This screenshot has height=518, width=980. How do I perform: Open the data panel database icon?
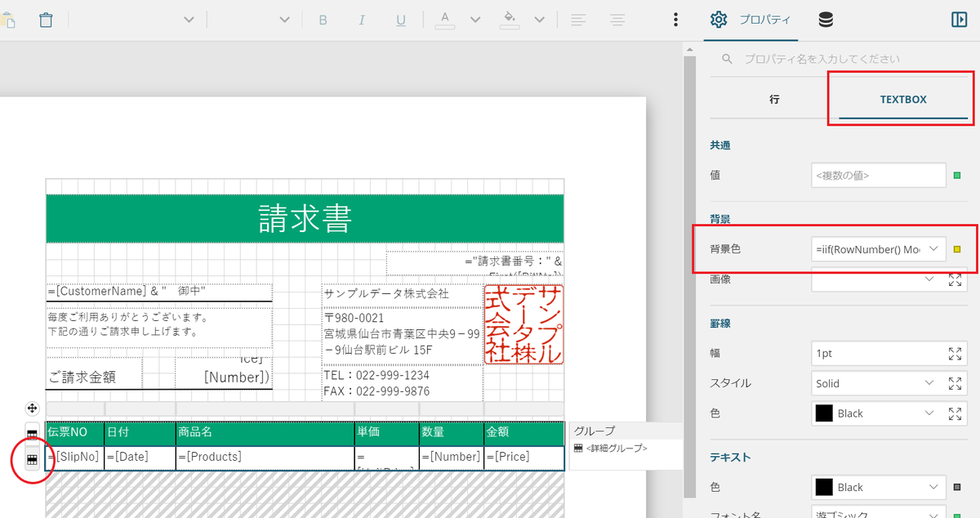tap(826, 20)
